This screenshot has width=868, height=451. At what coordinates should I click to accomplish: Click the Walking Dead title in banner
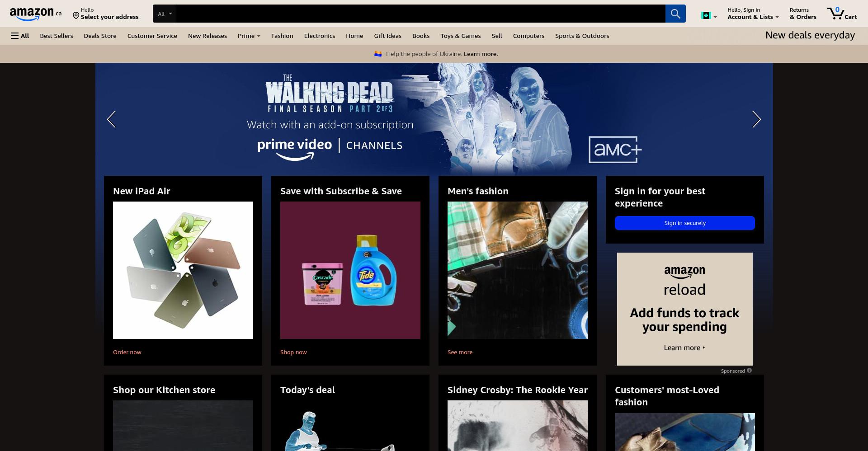[330, 94]
